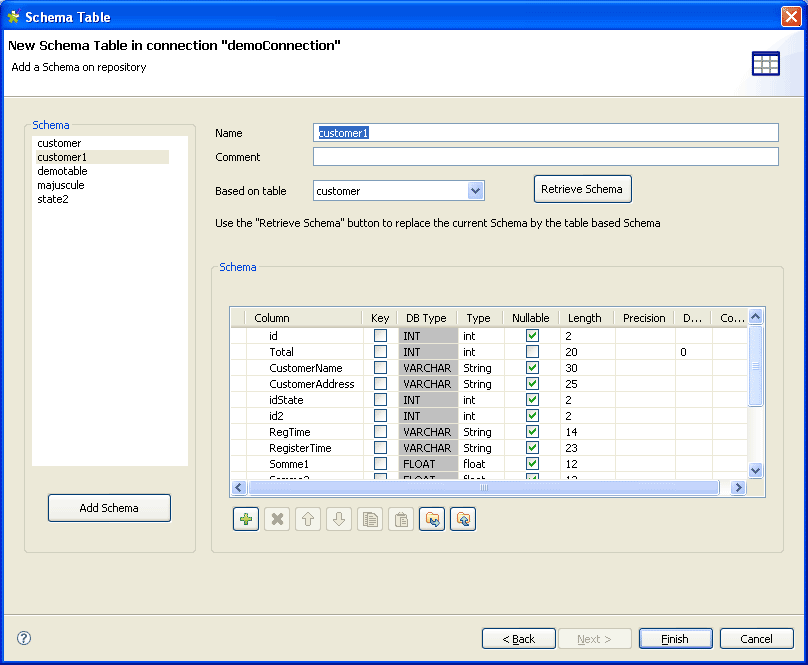Click the remove column X icon
This screenshot has height=665, width=808.
pyautogui.click(x=277, y=519)
